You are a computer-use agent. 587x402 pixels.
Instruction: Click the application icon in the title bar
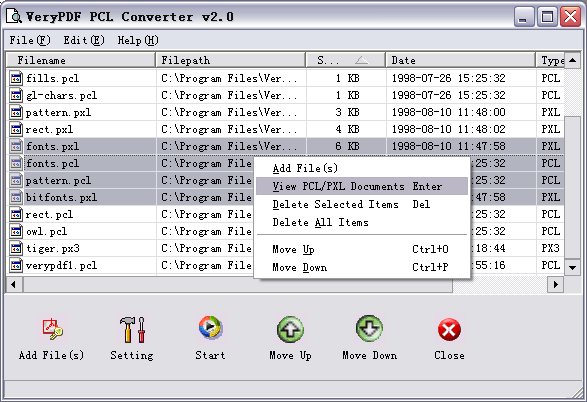(x=13, y=16)
